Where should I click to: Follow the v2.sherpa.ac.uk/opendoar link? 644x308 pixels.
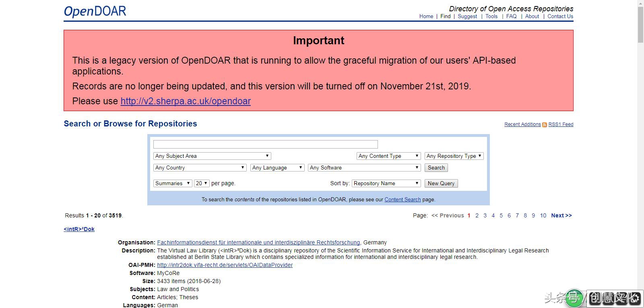tap(186, 101)
